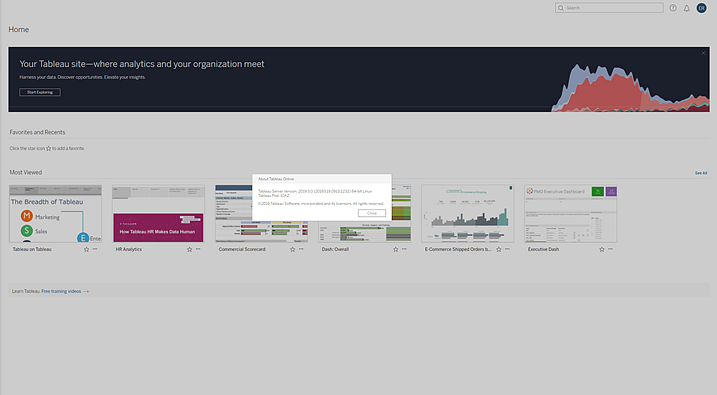Image resolution: width=717 pixels, height=395 pixels.
Task: Favorite the Tableau on Tableau workbook
Action: pyautogui.click(x=86, y=249)
